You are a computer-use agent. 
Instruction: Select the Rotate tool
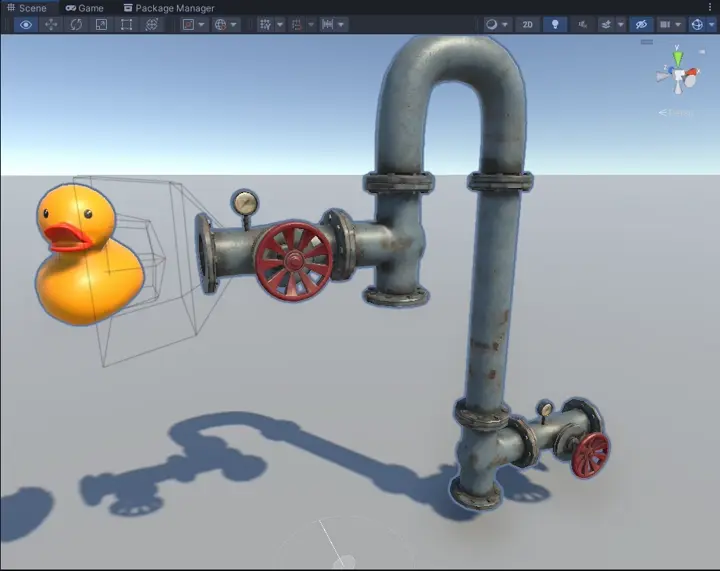coord(76,24)
